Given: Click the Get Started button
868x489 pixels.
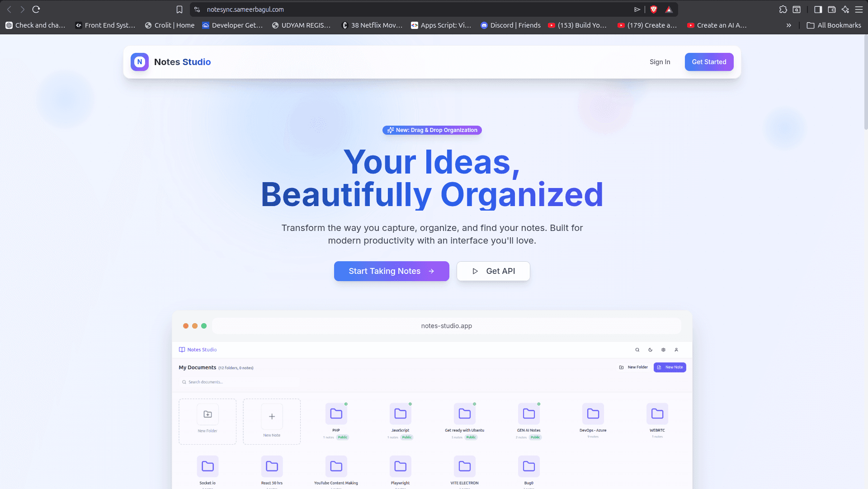Looking at the screenshot, I should tap(709, 62).
